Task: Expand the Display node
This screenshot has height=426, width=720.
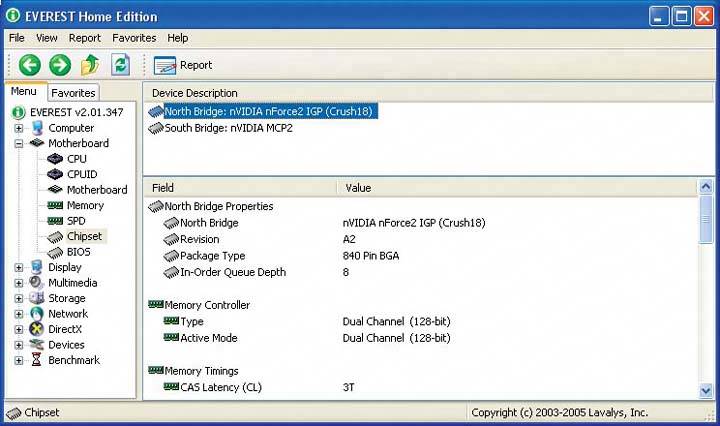Action: 18,268
